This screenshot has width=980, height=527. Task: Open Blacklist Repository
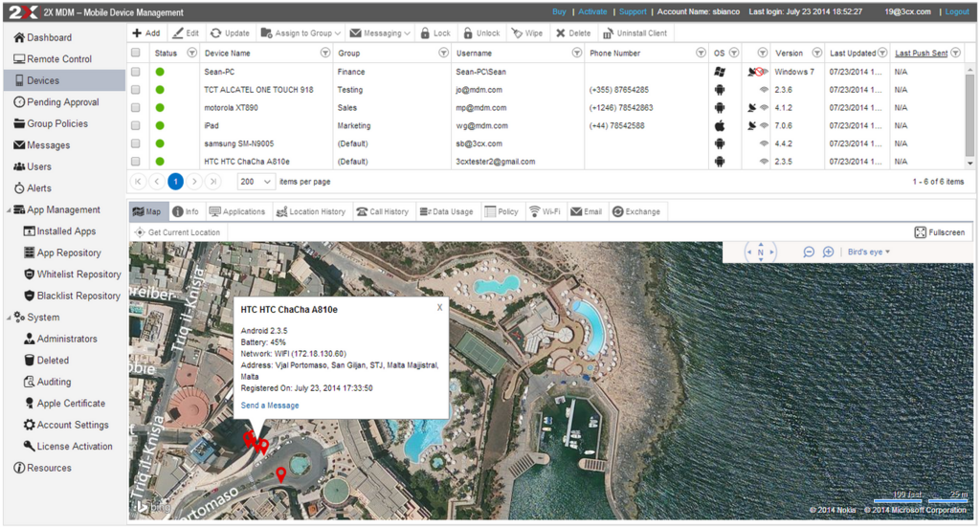[x=72, y=296]
